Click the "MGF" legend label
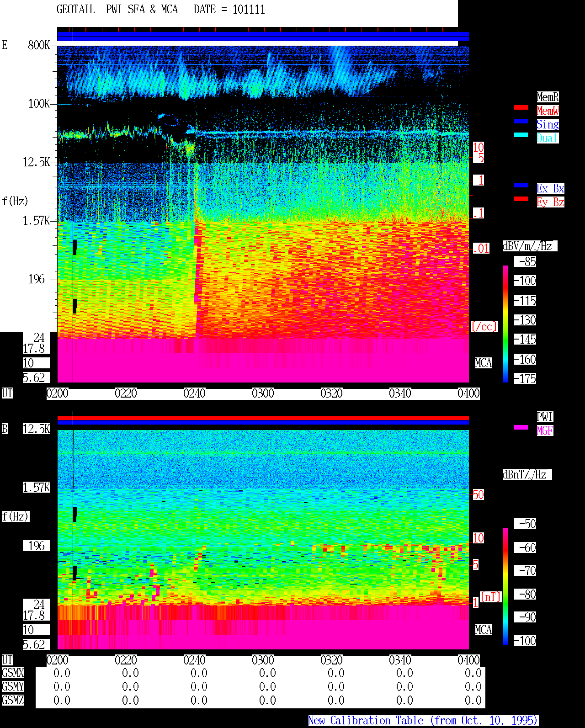This screenshot has width=585, height=728. [x=545, y=430]
